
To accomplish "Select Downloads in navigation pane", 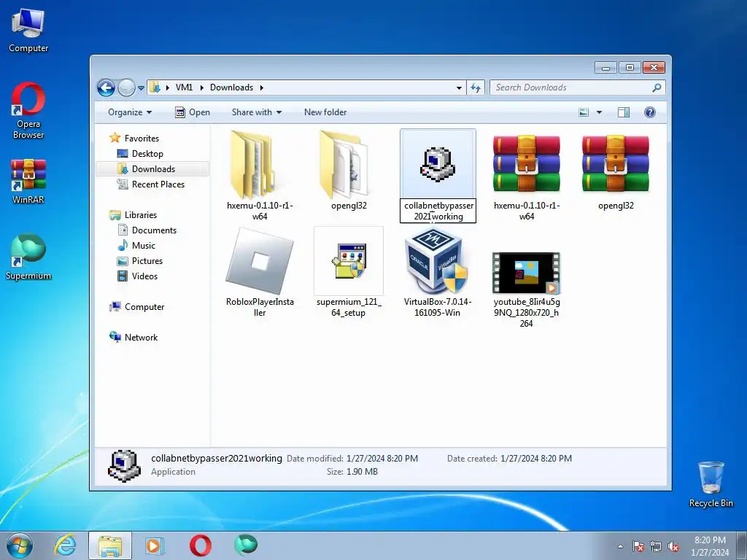I will coord(153,169).
